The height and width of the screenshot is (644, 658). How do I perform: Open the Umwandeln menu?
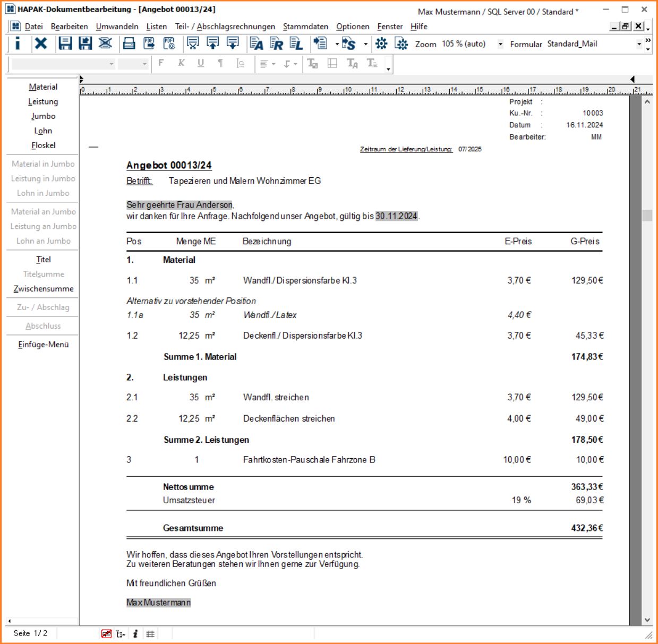[x=117, y=27]
